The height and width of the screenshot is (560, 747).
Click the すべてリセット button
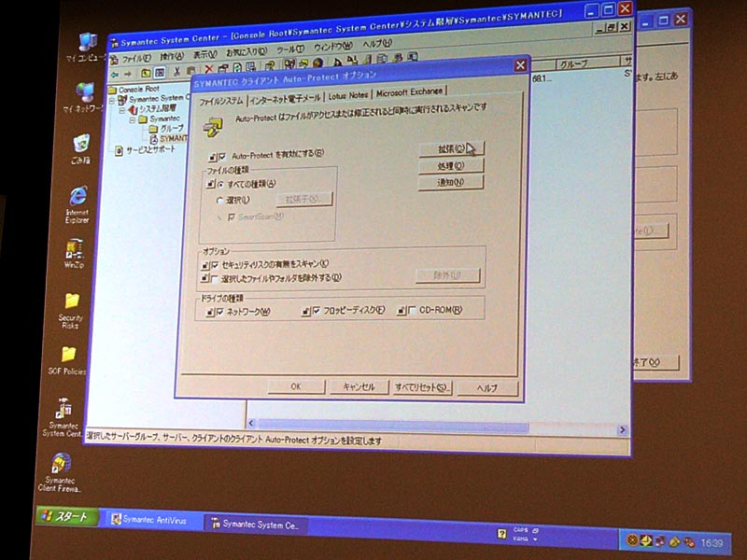pyautogui.click(x=422, y=387)
